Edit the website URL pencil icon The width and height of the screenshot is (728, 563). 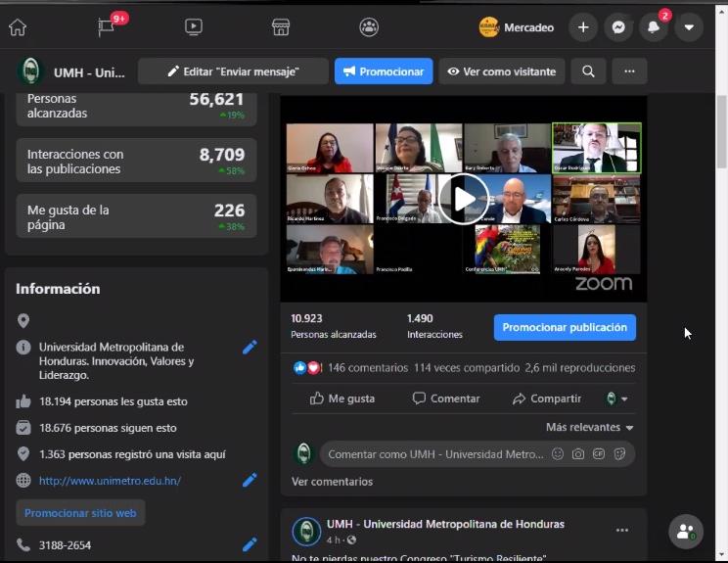coord(250,480)
